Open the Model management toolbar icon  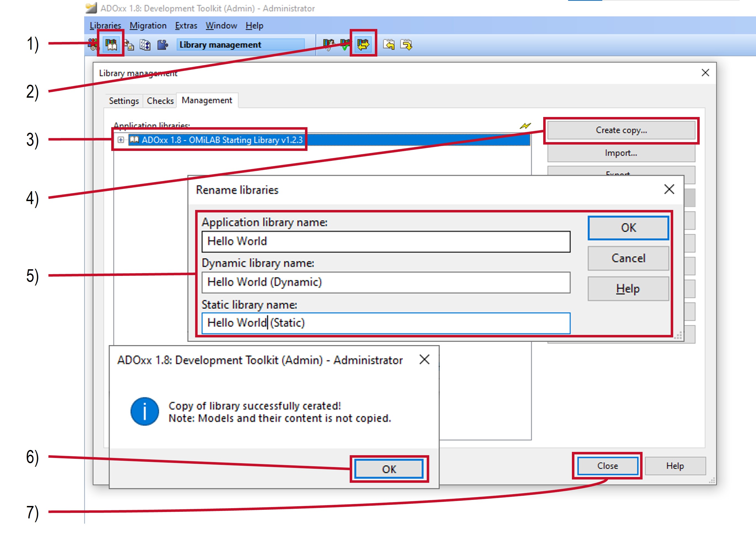coord(129,45)
